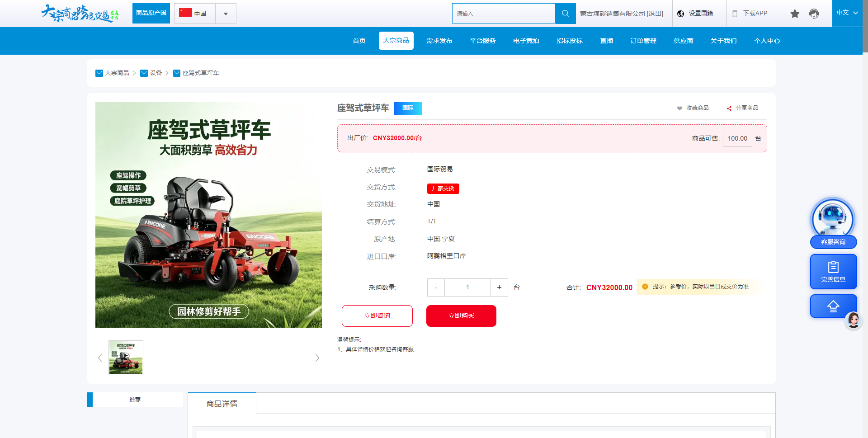Click the site logo at top left
The width and height of the screenshot is (868, 438).
click(80, 14)
